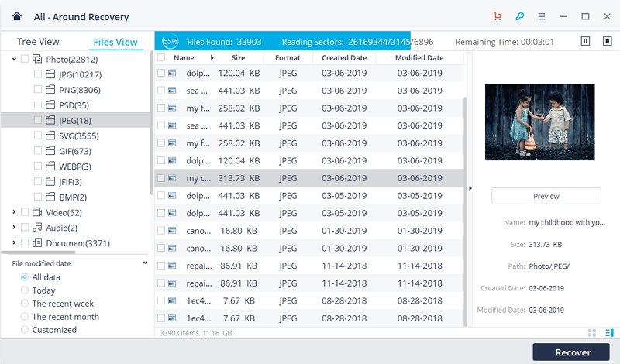This screenshot has height=364, width=620.
Task: Select the SVG(3555) tree item
Action: (x=76, y=136)
